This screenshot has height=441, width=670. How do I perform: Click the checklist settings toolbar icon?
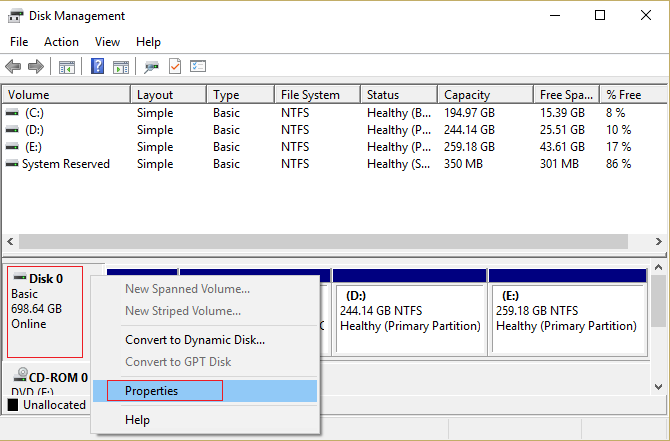click(198, 66)
